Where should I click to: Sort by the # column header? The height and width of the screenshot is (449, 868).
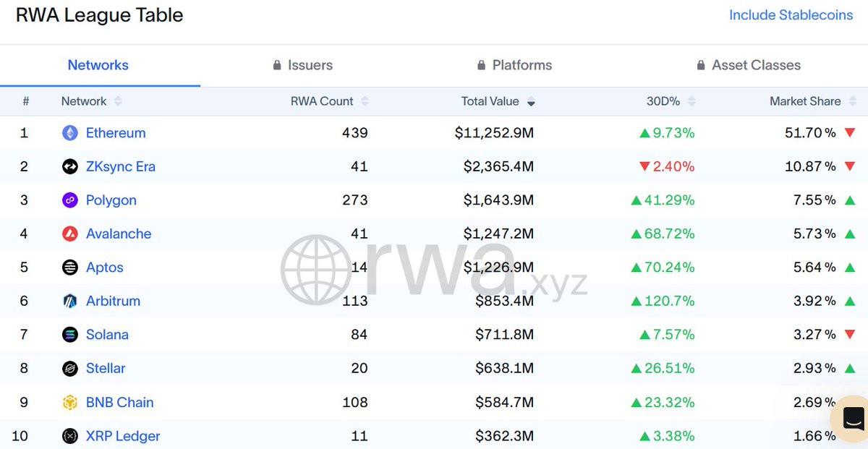click(x=25, y=101)
